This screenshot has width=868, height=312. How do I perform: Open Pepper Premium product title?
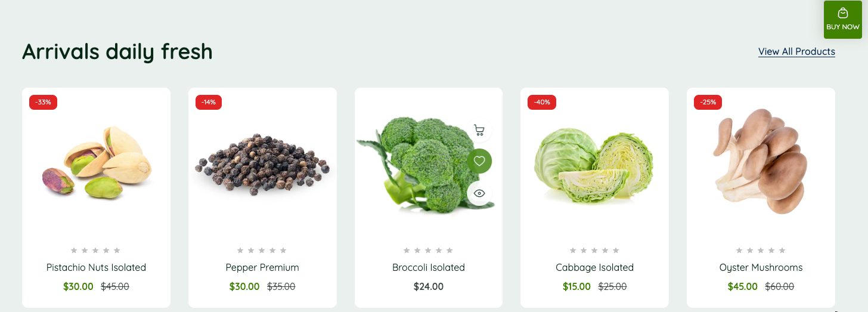(x=262, y=267)
